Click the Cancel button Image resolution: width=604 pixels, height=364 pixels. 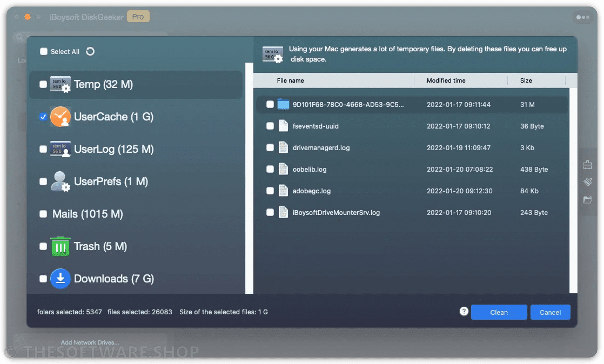[550, 312]
